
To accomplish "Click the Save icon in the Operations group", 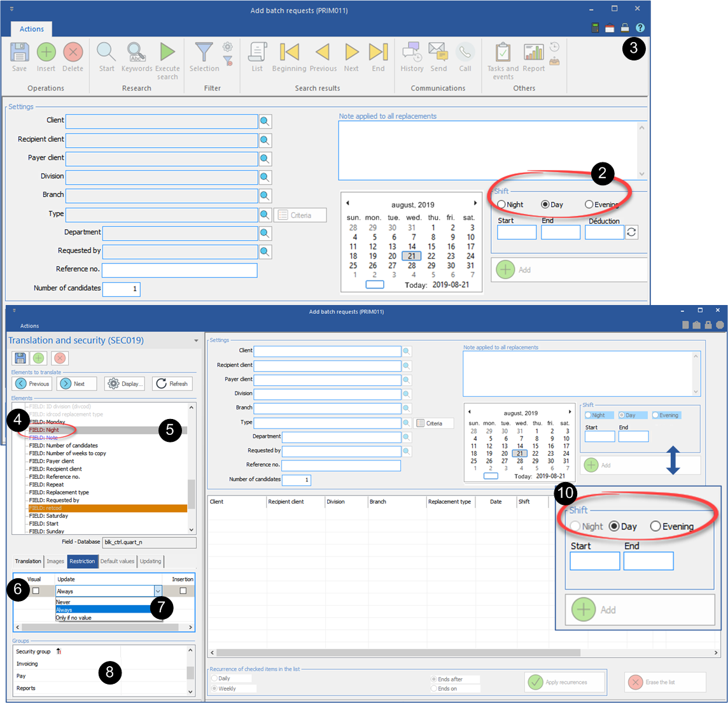I will tap(20, 52).
